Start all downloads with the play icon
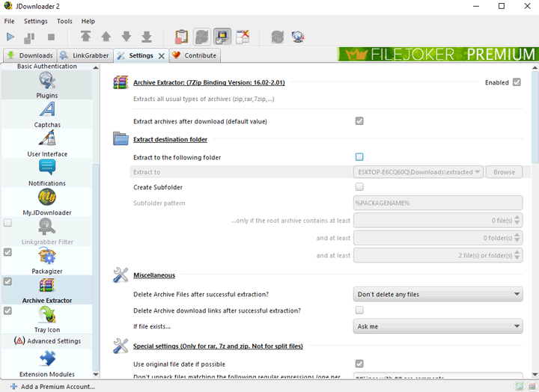 (x=10, y=37)
